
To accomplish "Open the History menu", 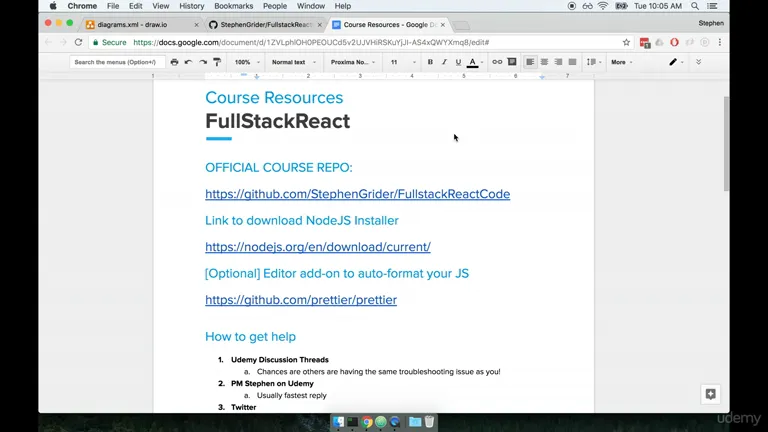I will coord(192,6).
